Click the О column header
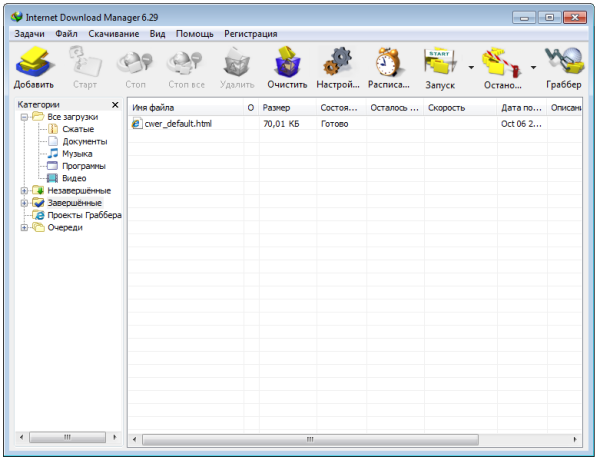The width and height of the screenshot is (600, 460). [251, 108]
